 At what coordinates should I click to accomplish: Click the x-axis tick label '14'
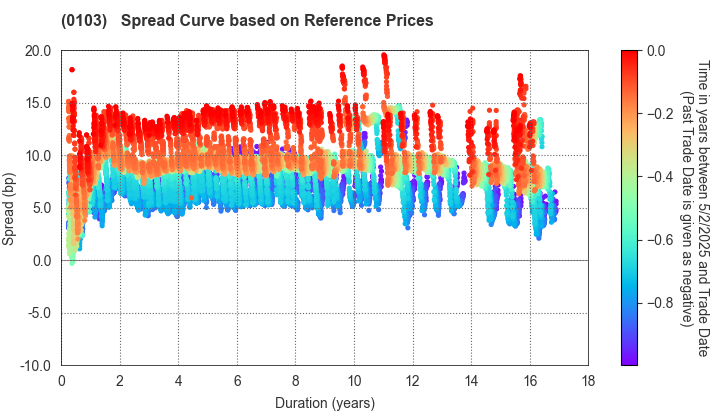(472, 381)
